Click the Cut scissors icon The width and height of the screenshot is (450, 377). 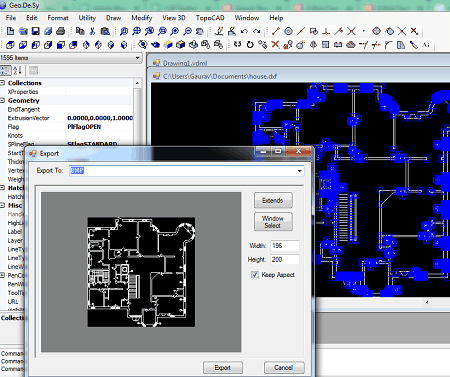click(92, 31)
